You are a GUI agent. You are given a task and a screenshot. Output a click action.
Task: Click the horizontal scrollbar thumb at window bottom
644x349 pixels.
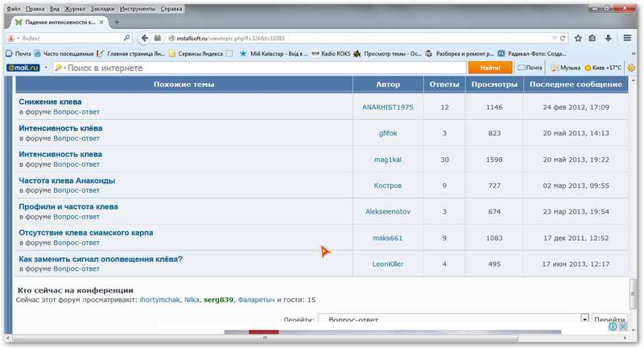pos(266,339)
